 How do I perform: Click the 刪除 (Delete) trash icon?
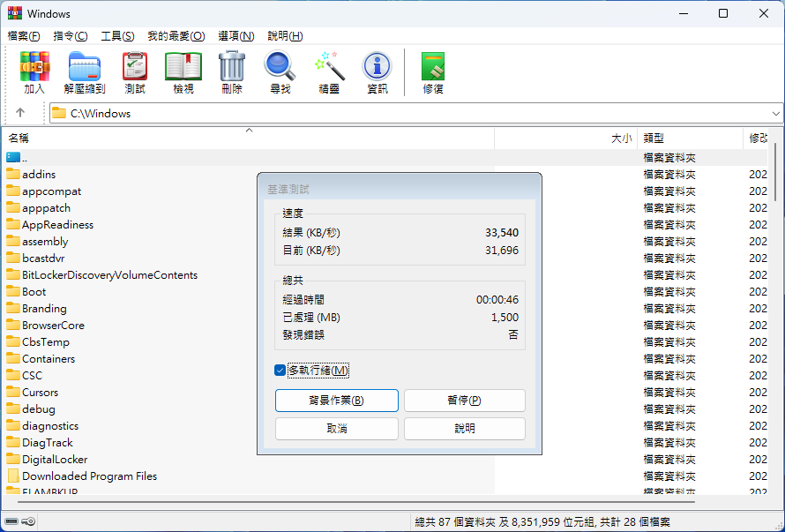point(232,72)
